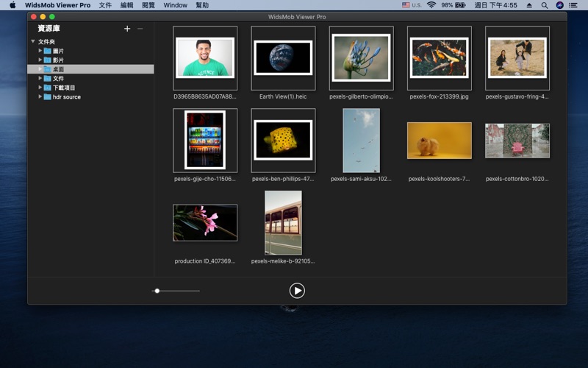This screenshot has width=588, height=368.
Task: Open the Window menu
Action: tap(175, 5)
